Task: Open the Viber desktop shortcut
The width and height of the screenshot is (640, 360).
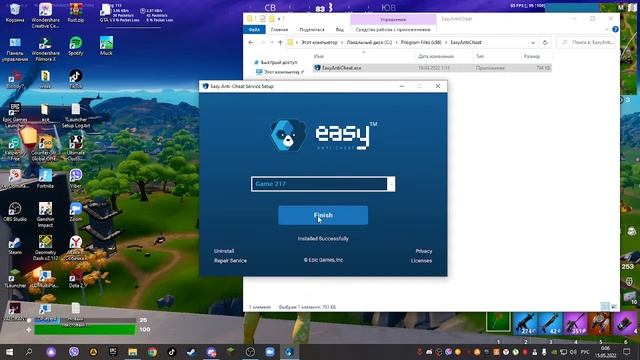Action: (x=76, y=178)
